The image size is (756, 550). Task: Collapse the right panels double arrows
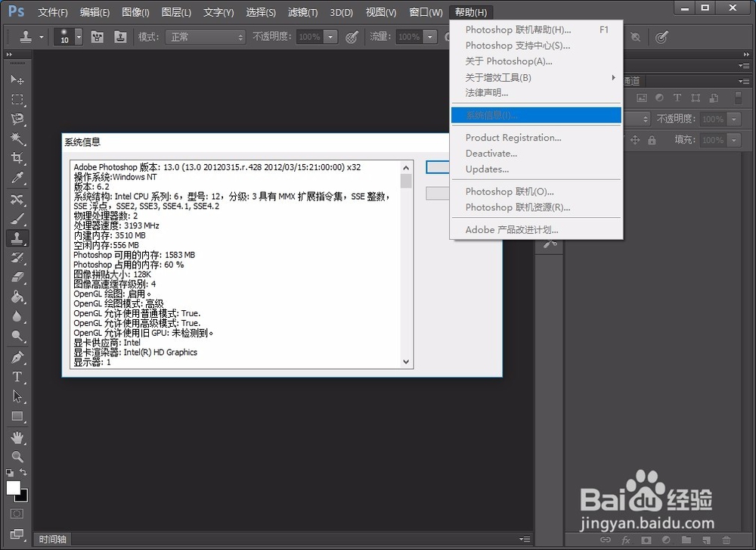point(746,54)
